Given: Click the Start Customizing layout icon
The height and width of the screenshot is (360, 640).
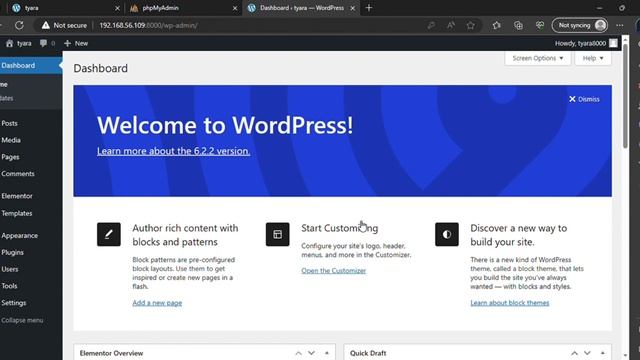Looking at the screenshot, I should pos(278,234).
